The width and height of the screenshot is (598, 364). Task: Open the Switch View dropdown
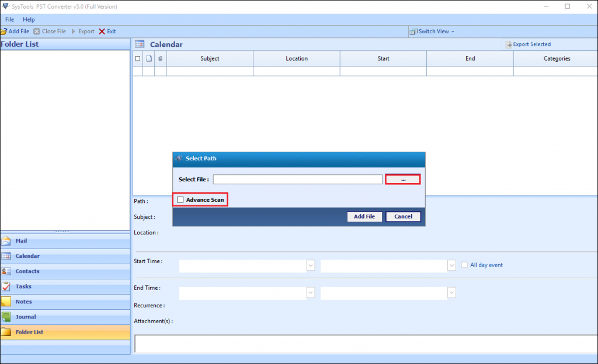tap(432, 31)
